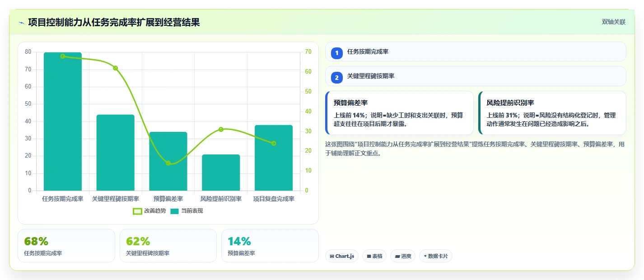Click numbered badge 1 for 任务按期完成率

337,53
